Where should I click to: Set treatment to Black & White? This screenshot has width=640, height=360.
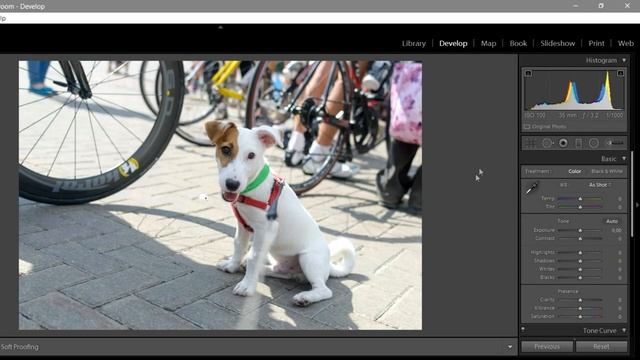607,171
